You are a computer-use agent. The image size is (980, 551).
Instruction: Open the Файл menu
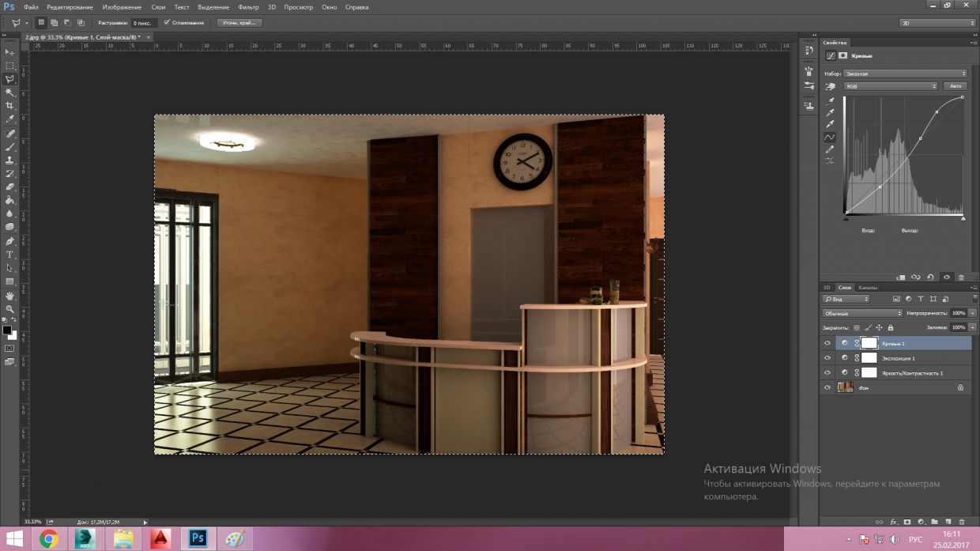pos(31,6)
